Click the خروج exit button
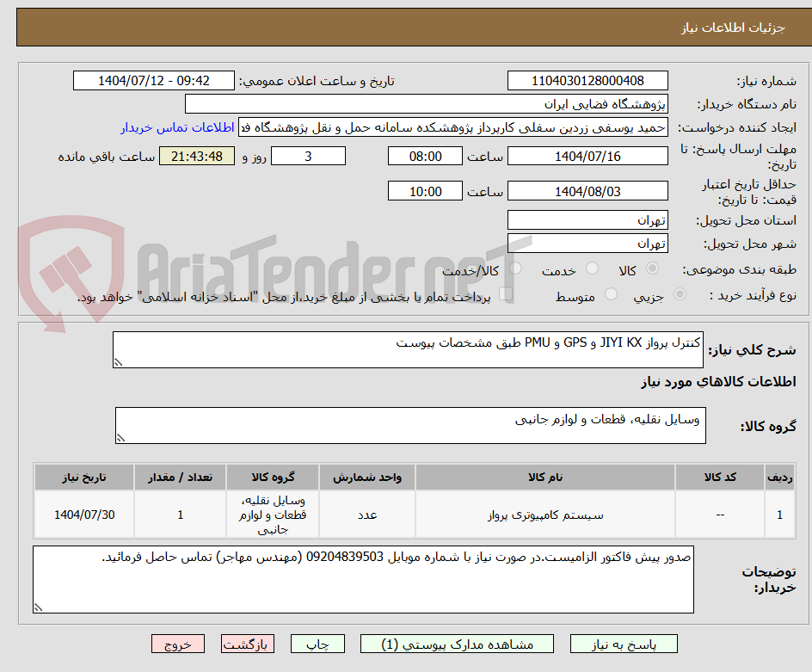This screenshot has height=672, width=812. tap(178, 644)
